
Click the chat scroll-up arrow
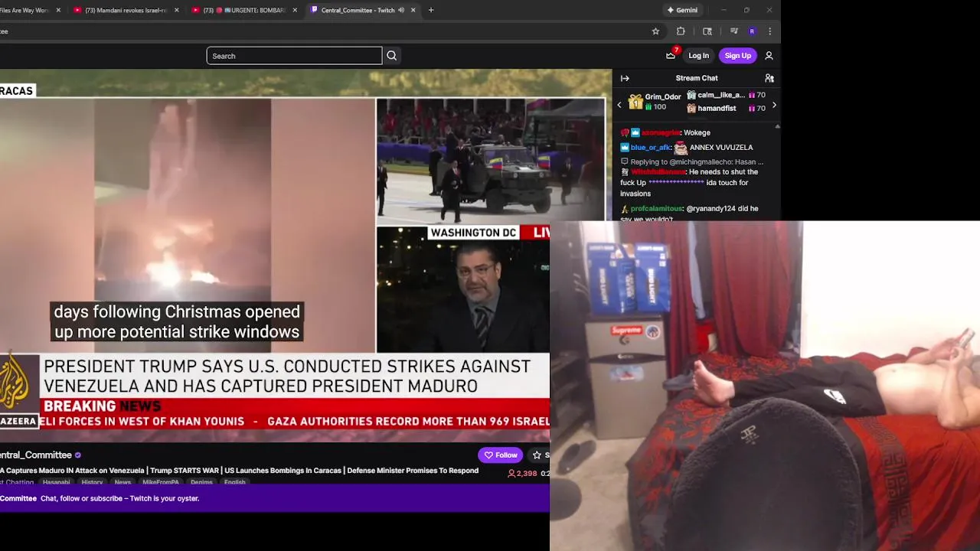(777, 126)
